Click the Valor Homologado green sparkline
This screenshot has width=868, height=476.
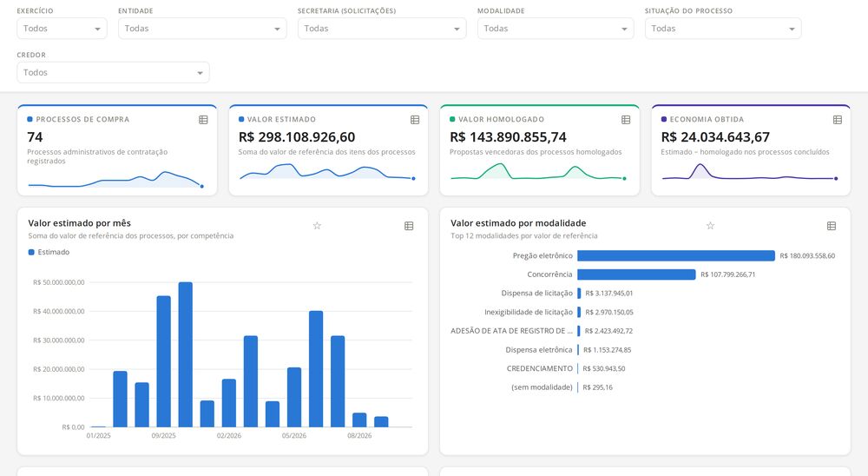pyautogui.click(x=538, y=172)
